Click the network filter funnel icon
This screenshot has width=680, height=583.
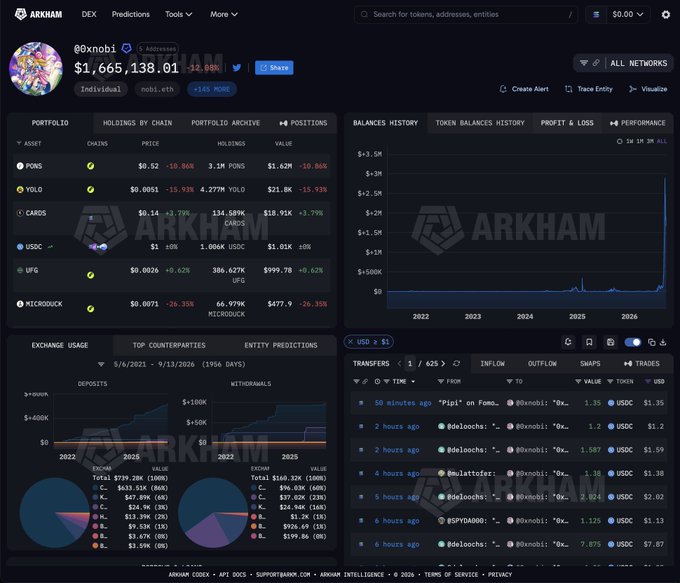click(x=584, y=63)
